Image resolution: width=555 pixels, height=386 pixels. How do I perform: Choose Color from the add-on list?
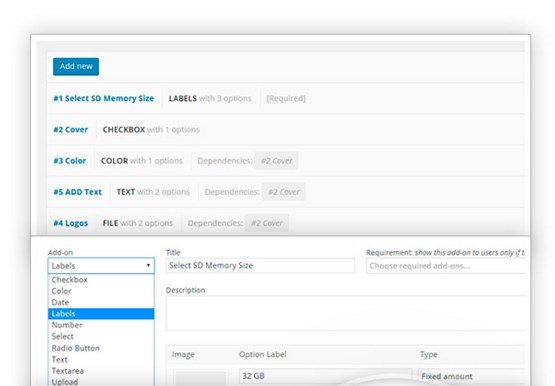point(101,291)
